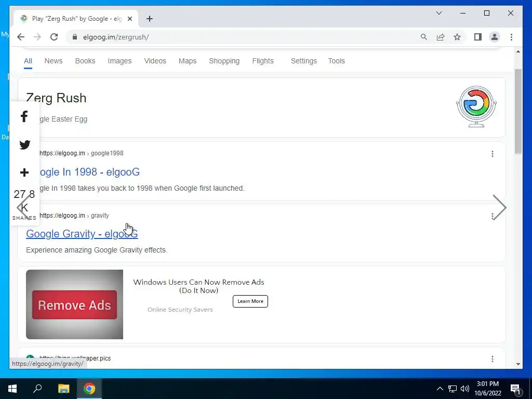Click the https://elgoog.im › google1998 breadcrumb
The width and height of the screenshot is (532, 399).
(x=82, y=153)
